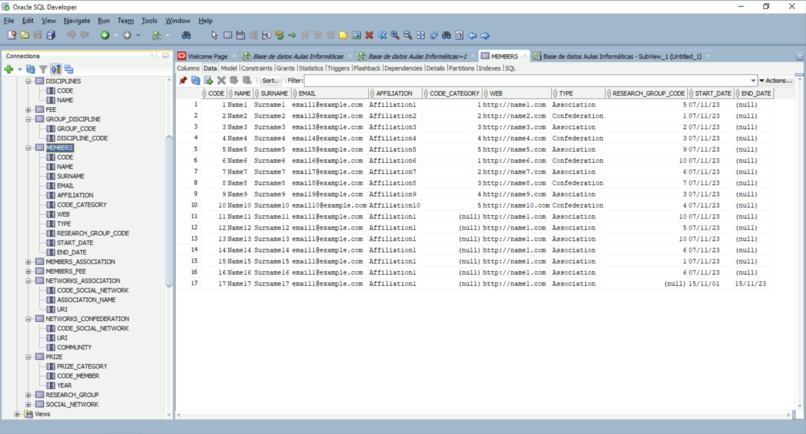Screen dimensions: 806x434
Task: Select the PRIZE_CATEGORY column in tree
Action: point(82,367)
